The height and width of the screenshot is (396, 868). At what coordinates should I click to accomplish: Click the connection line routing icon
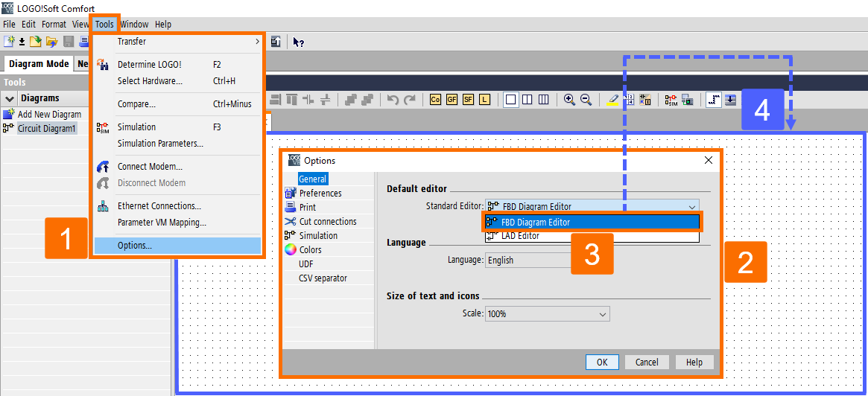click(x=714, y=100)
